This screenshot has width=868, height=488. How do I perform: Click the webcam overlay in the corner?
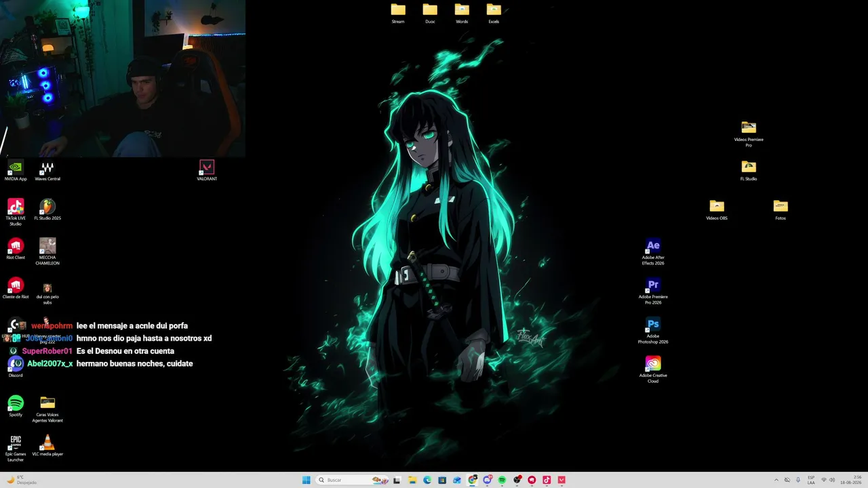click(x=123, y=79)
